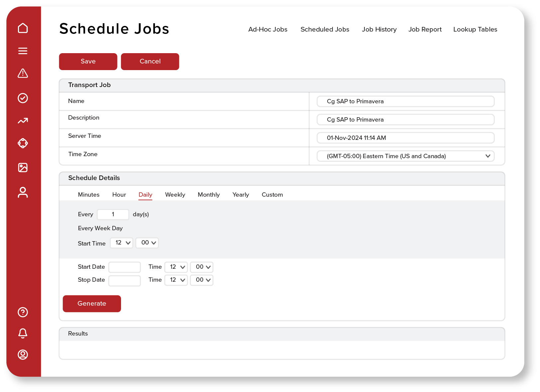Expand the Start Date hour dropdown
Screen dimensions: 540x392
pyautogui.click(x=176, y=267)
